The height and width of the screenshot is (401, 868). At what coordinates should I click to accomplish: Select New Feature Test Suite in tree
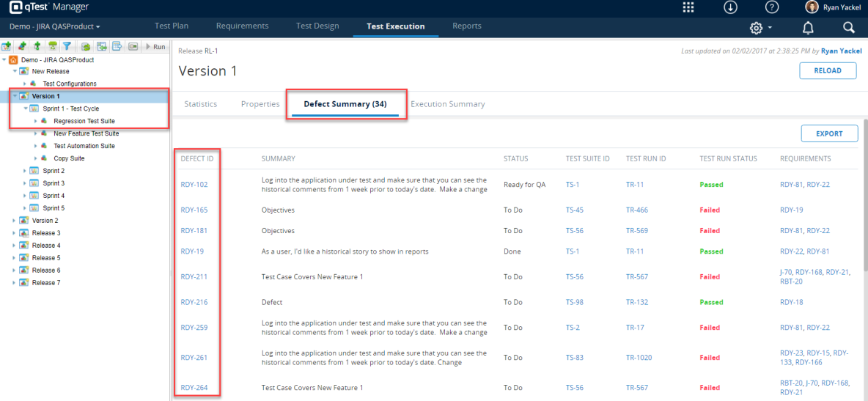(x=86, y=133)
